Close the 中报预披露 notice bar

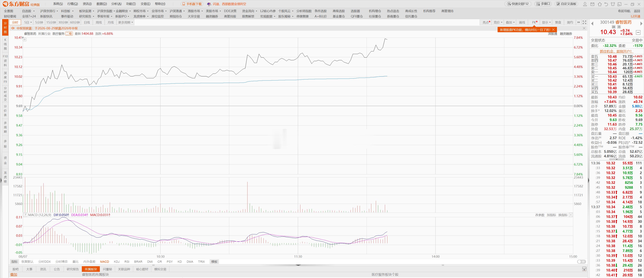(x=584, y=28)
